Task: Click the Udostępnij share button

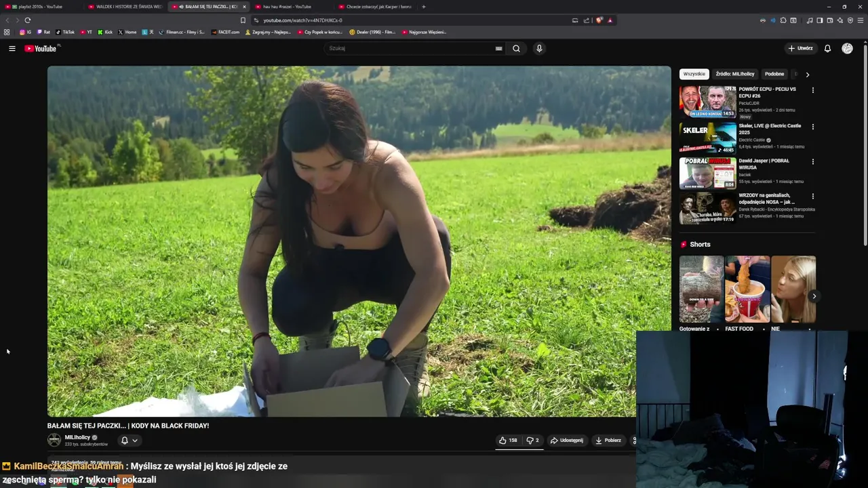Action: click(x=567, y=440)
